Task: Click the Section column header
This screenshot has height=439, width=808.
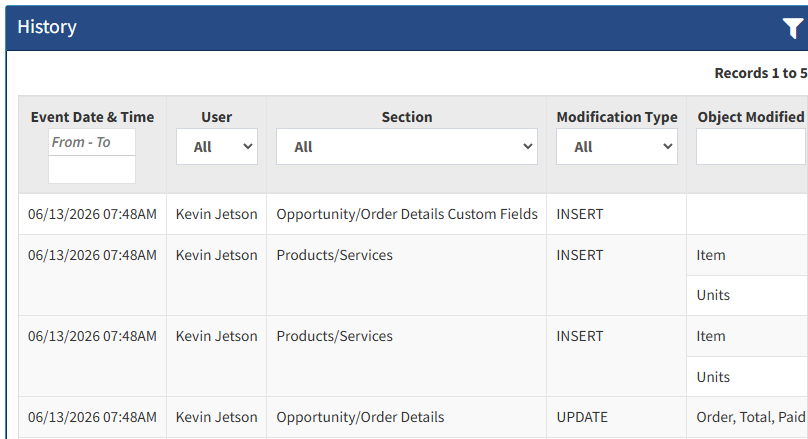Action: click(x=407, y=117)
